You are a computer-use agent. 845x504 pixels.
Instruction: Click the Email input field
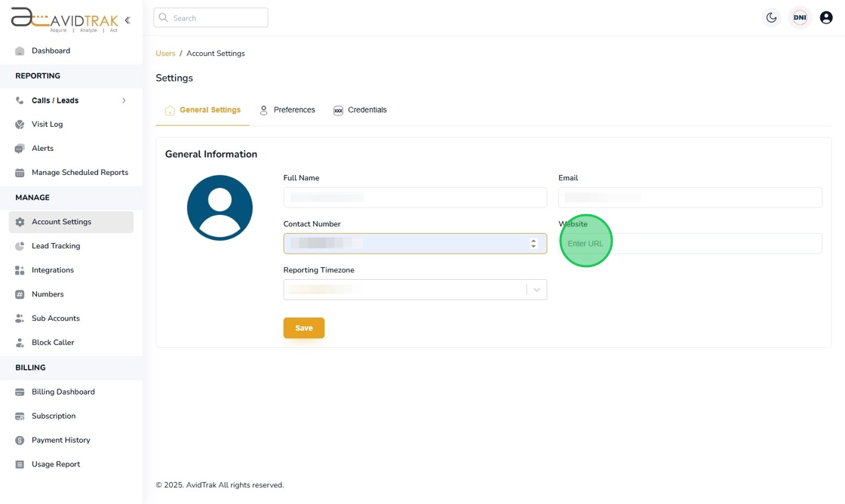[690, 197]
